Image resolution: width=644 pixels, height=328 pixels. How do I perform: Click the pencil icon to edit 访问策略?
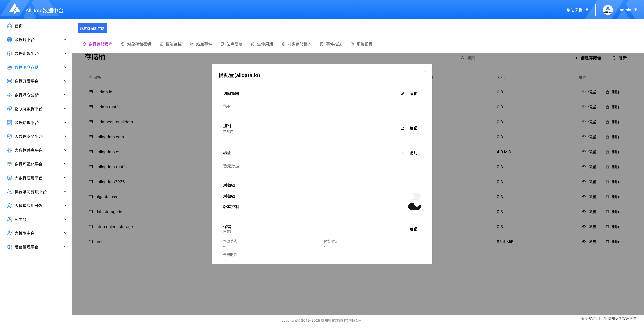[x=403, y=93]
